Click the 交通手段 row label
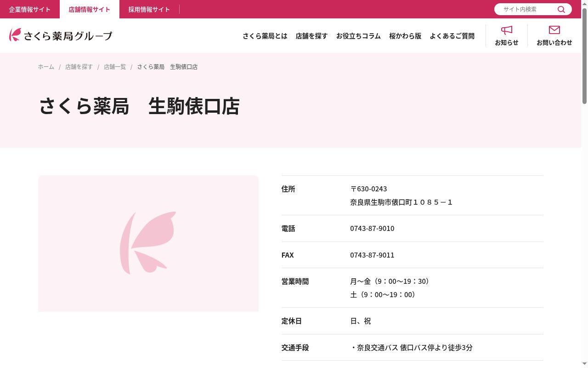588x368 pixels. [295, 348]
